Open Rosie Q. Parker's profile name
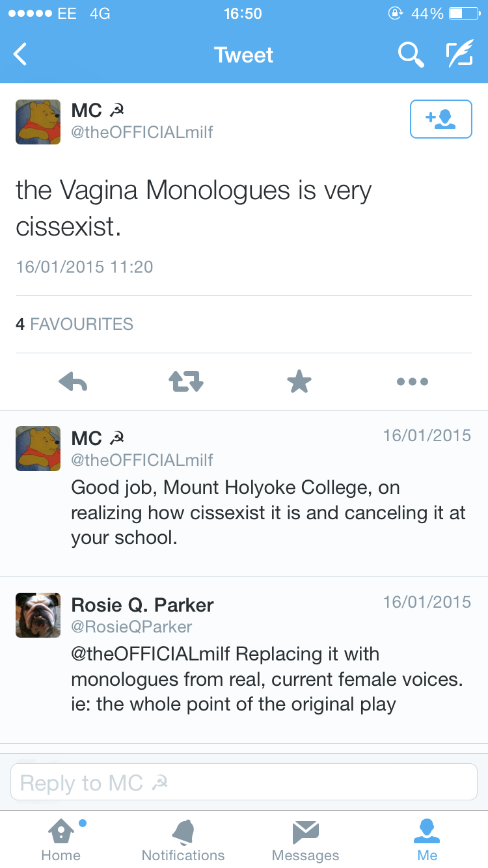 [142, 605]
